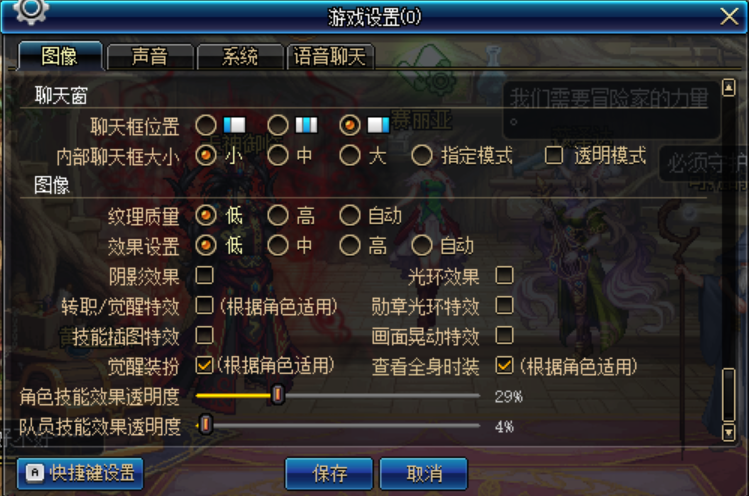The image size is (749, 496).
Task: Click scrollbar down arrow
Action: [728, 432]
